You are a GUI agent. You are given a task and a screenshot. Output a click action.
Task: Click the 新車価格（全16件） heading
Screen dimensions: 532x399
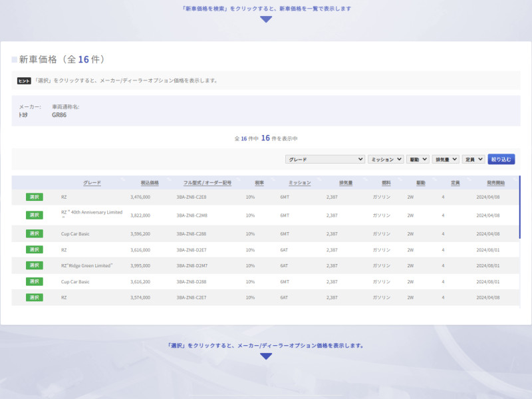tap(61, 59)
